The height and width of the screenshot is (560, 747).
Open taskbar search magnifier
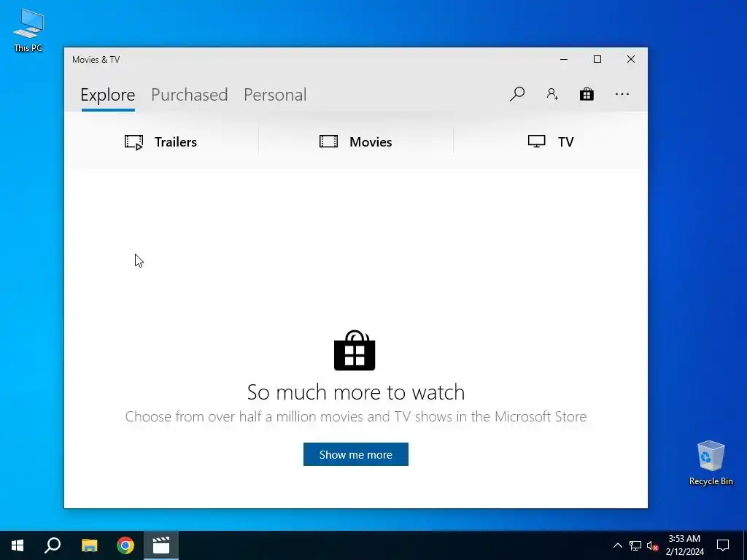tap(53, 545)
